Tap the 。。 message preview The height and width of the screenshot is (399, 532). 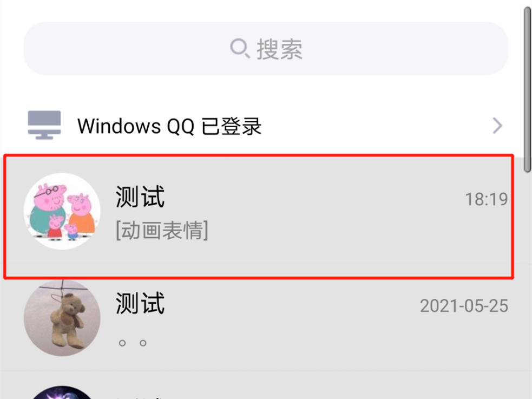(133, 343)
